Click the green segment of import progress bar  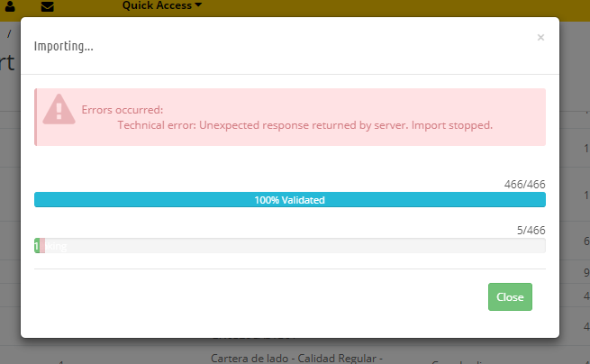point(37,246)
